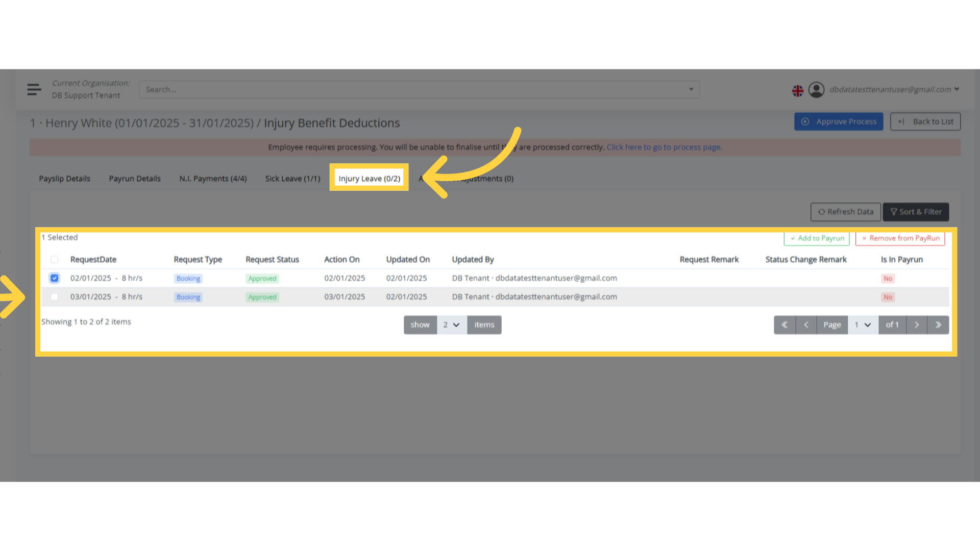The image size is (980, 551).
Task: Follow the go to process page link
Action: pyautogui.click(x=664, y=147)
